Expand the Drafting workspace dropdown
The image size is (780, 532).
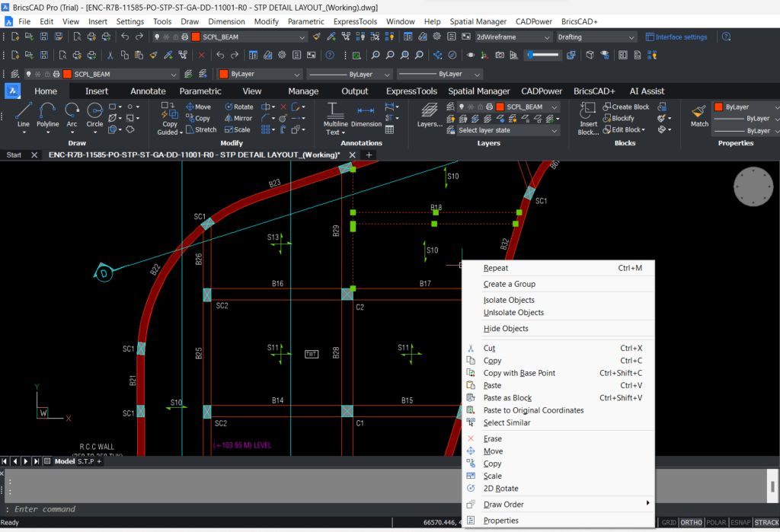(x=596, y=37)
